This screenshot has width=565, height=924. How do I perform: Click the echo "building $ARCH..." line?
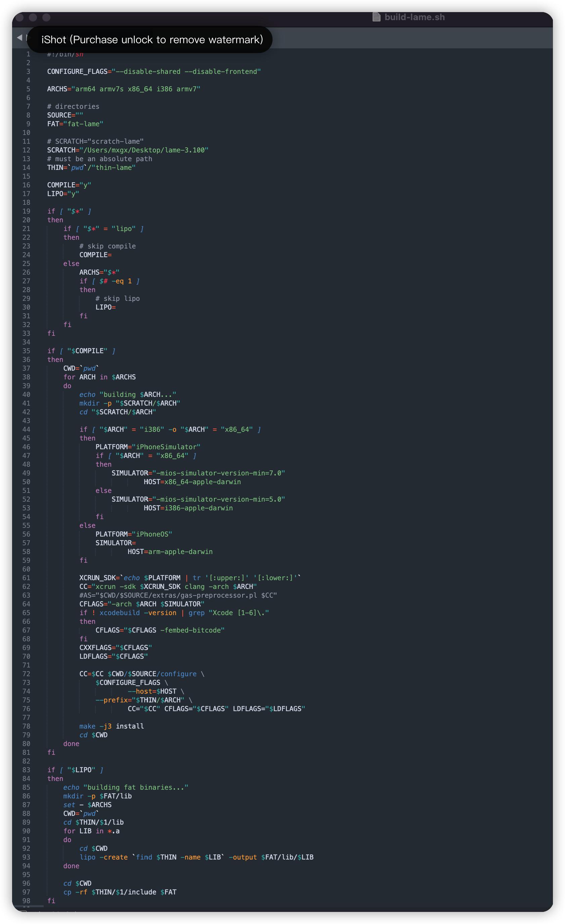(128, 395)
